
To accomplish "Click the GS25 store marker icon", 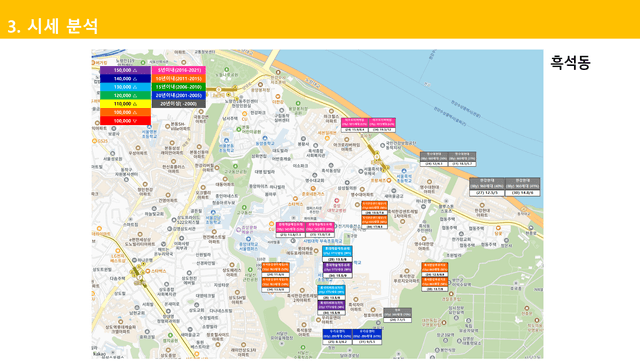I will click(x=94, y=141).
